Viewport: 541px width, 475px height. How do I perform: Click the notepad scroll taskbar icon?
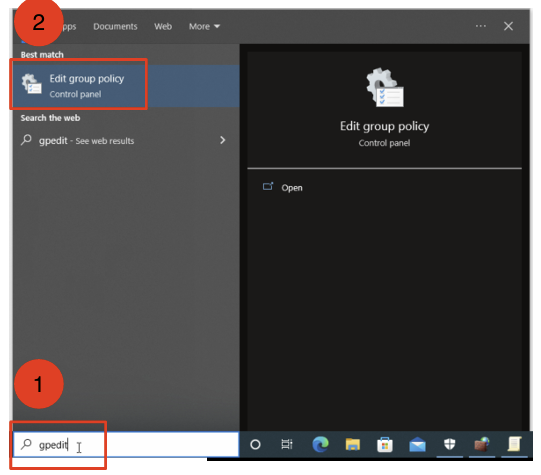[x=514, y=444]
